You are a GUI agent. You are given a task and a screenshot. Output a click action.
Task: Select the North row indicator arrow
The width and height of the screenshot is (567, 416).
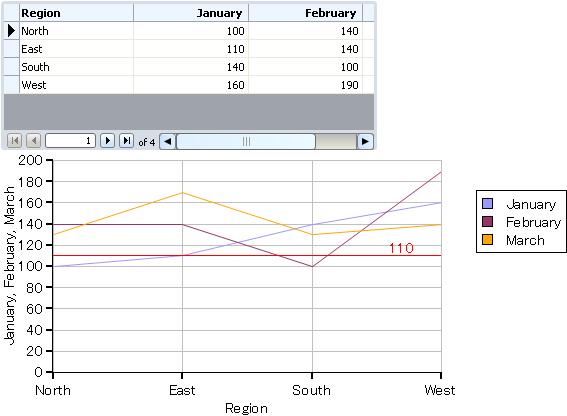tap(12, 31)
